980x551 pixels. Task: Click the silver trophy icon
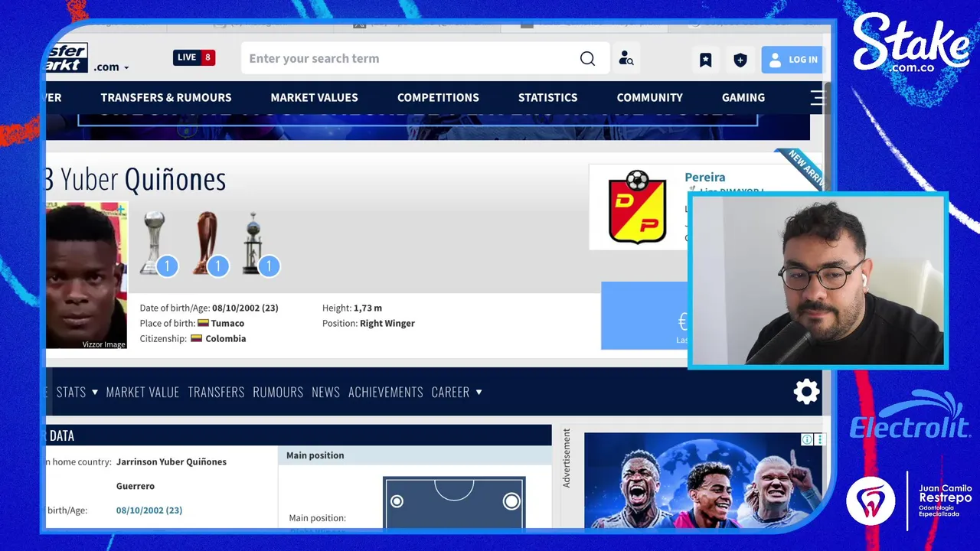[153, 243]
